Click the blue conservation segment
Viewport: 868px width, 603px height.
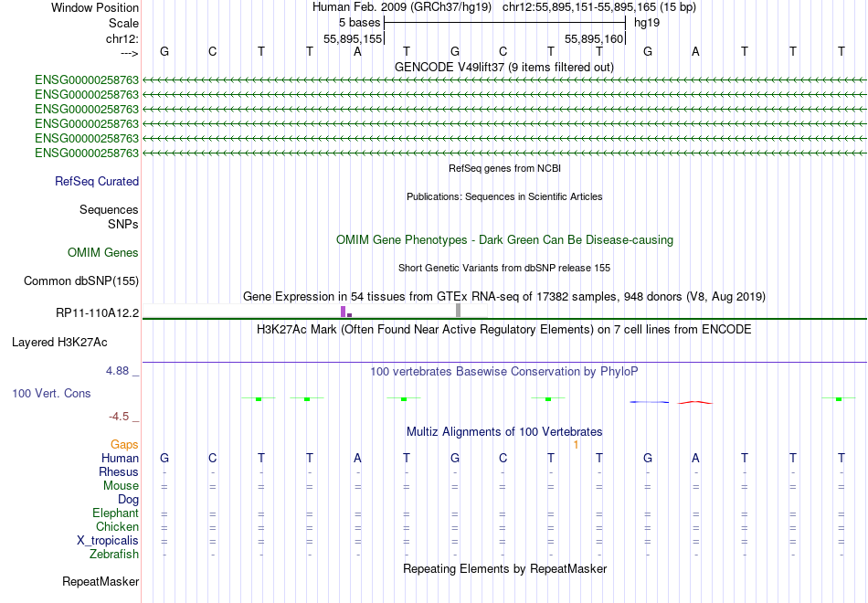650,402
